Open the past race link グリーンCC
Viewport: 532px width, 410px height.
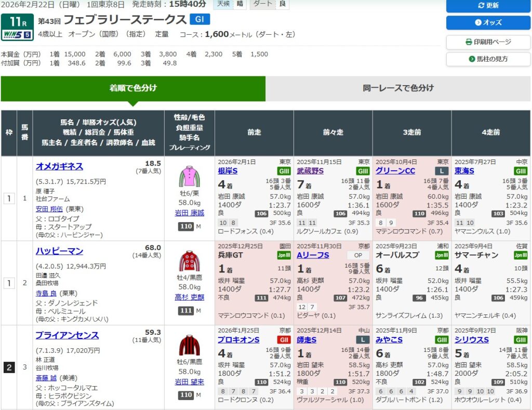click(x=395, y=171)
